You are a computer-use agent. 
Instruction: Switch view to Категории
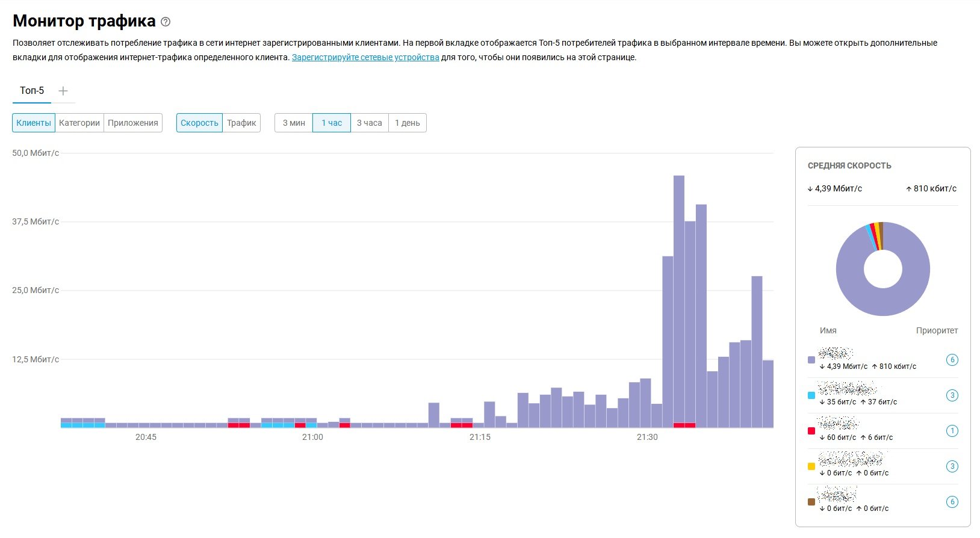point(79,123)
